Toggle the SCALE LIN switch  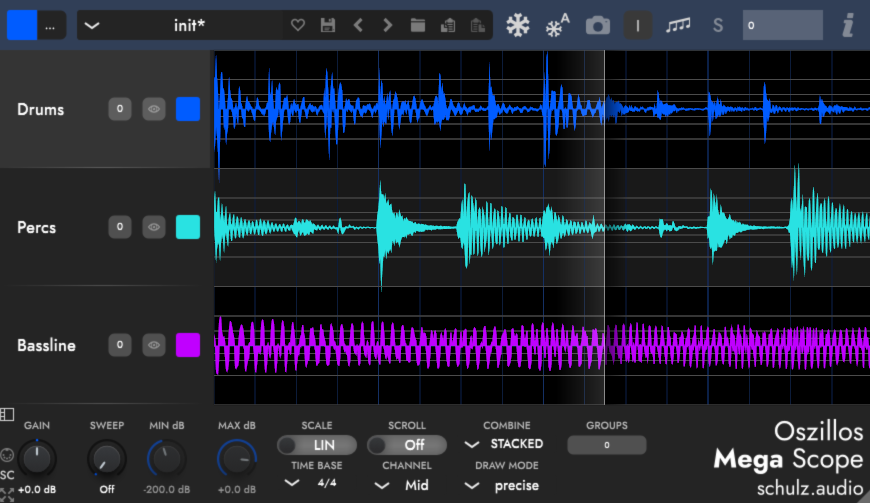(318, 445)
